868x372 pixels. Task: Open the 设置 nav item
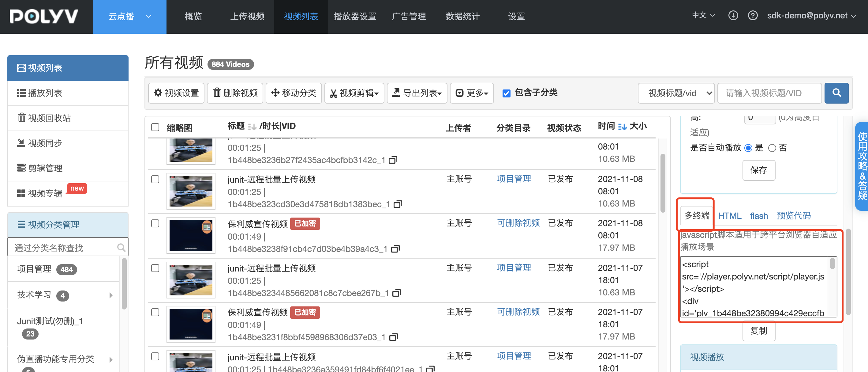pyautogui.click(x=516, y=17)
